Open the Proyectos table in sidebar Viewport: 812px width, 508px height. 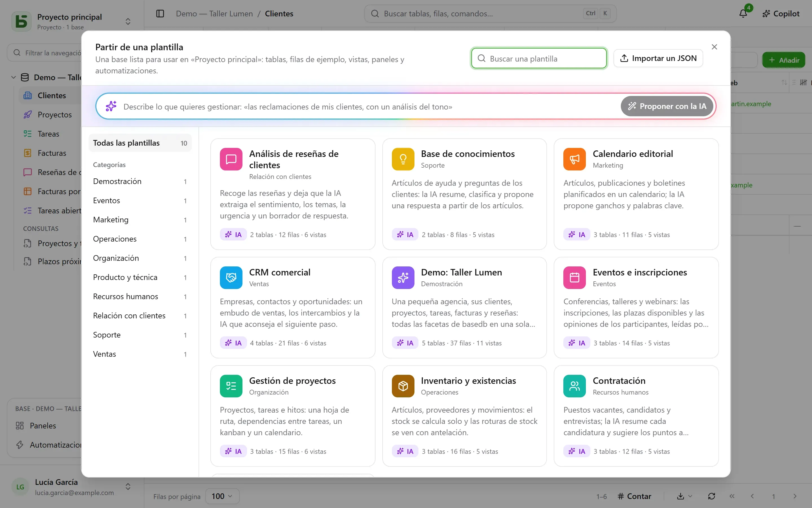pyautogui.click(x=50, y=115)
